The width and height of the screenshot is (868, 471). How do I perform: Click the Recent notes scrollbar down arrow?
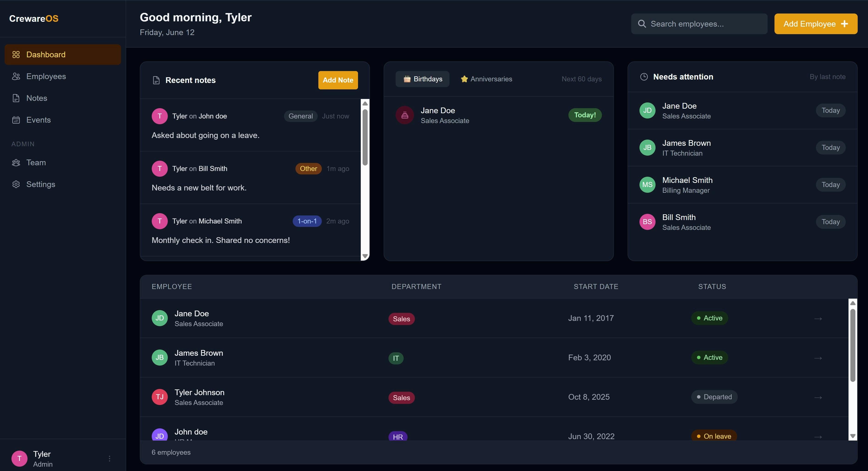365,256
